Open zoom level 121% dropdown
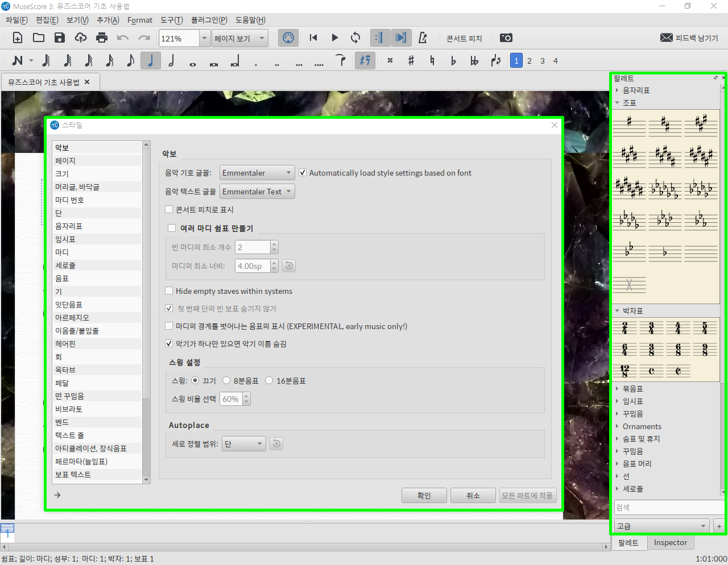Image resolution: width=728 pixels, height=565 pixels. click(x=205, y=38)
